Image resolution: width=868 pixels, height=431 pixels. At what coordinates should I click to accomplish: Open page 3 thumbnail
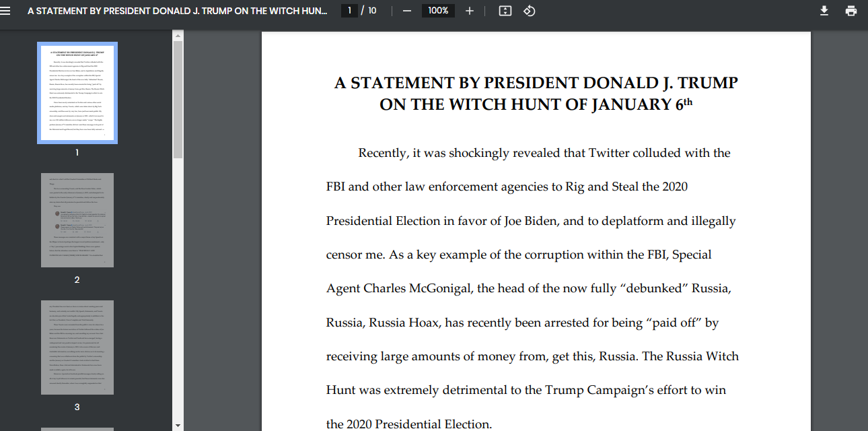[77, 347]
